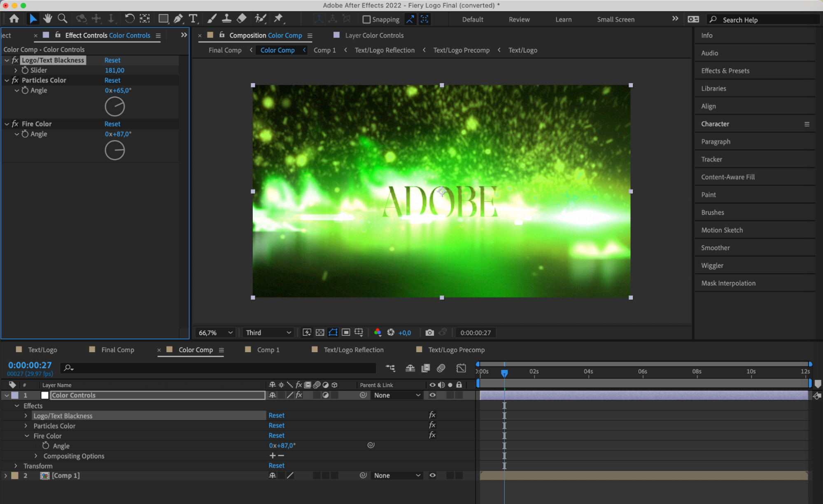
Task: Show more workspaces chevron
Action: (x=675, y=19)
